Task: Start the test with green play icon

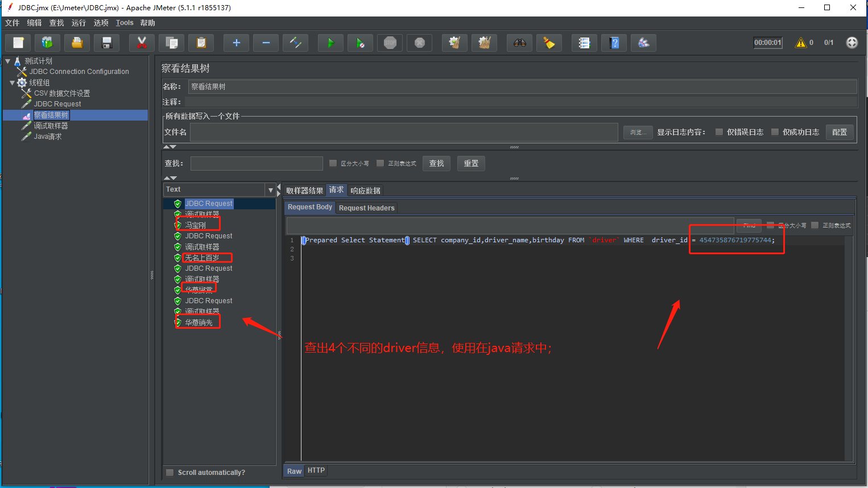Action: click(x=330, y=43)
